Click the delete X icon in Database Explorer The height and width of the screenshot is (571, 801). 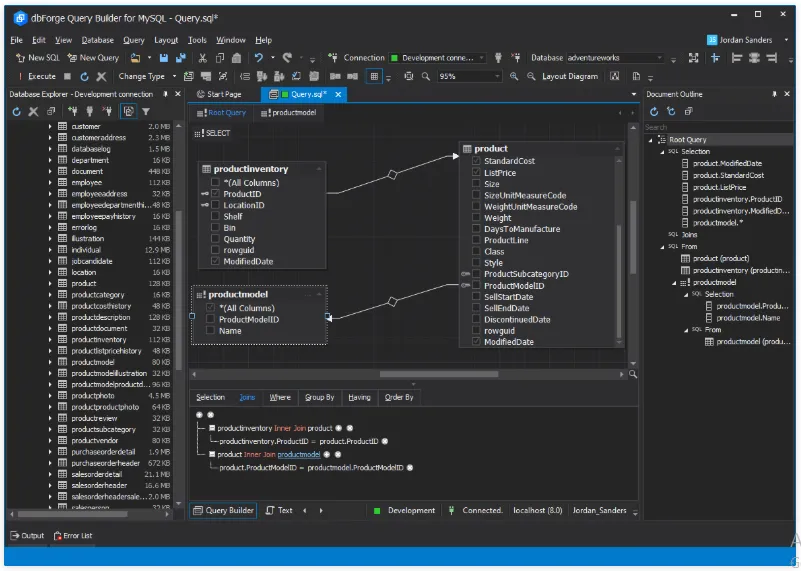[33, 111]
